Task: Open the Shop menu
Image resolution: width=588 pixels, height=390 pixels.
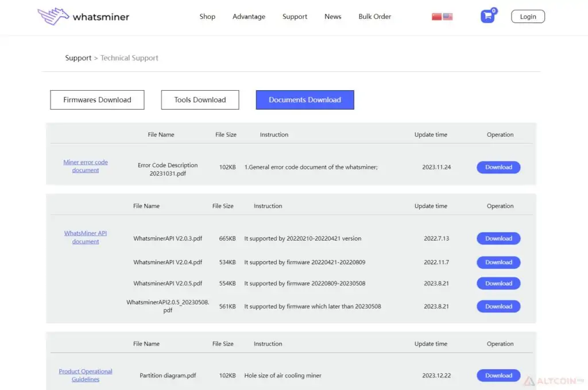Action: pos(207,17)
